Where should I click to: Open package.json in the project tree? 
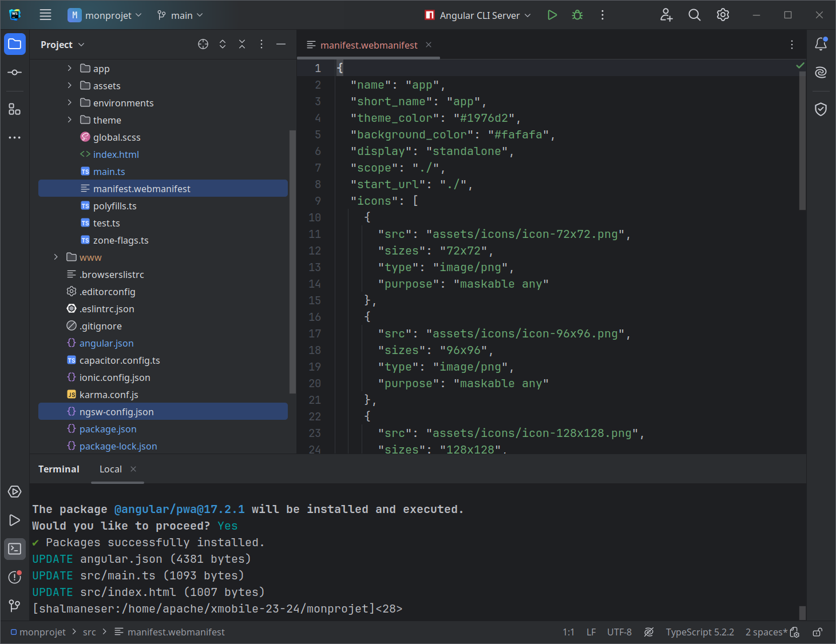pos(108,429)
